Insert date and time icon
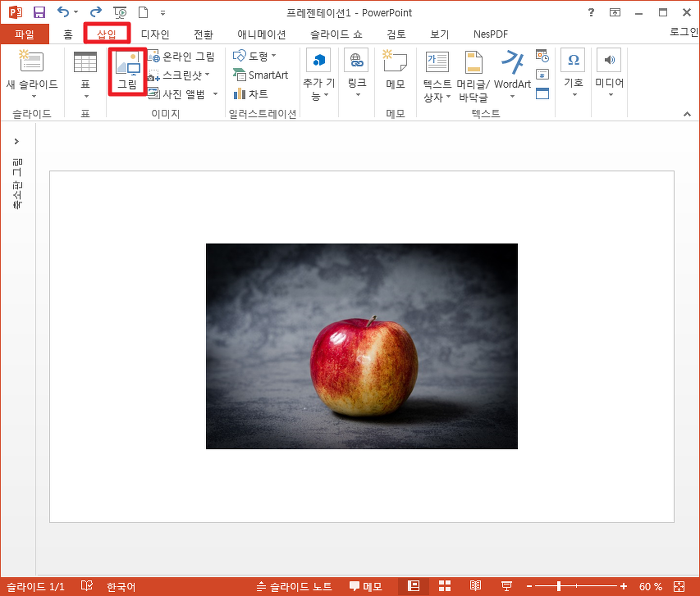The image size is (700, 596). coord(542,56)
